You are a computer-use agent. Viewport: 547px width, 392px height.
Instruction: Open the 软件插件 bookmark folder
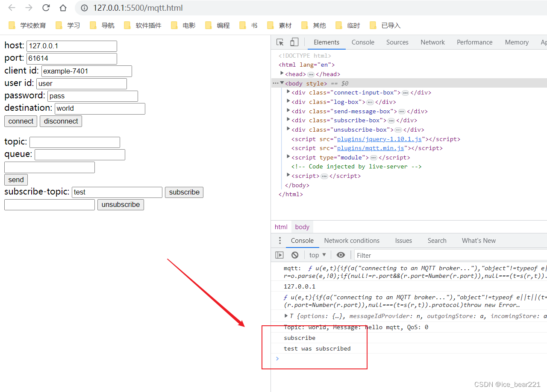(143, 25)
